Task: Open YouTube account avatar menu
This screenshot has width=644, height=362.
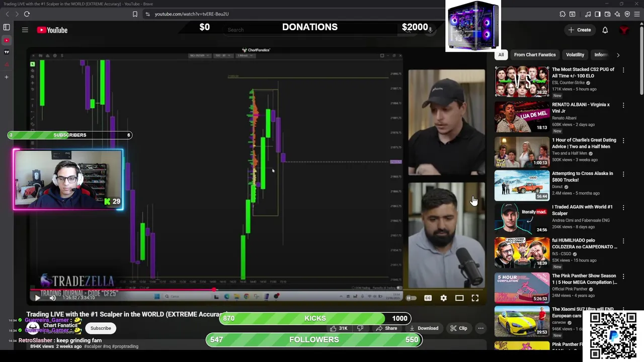Action: coord(624,30)
